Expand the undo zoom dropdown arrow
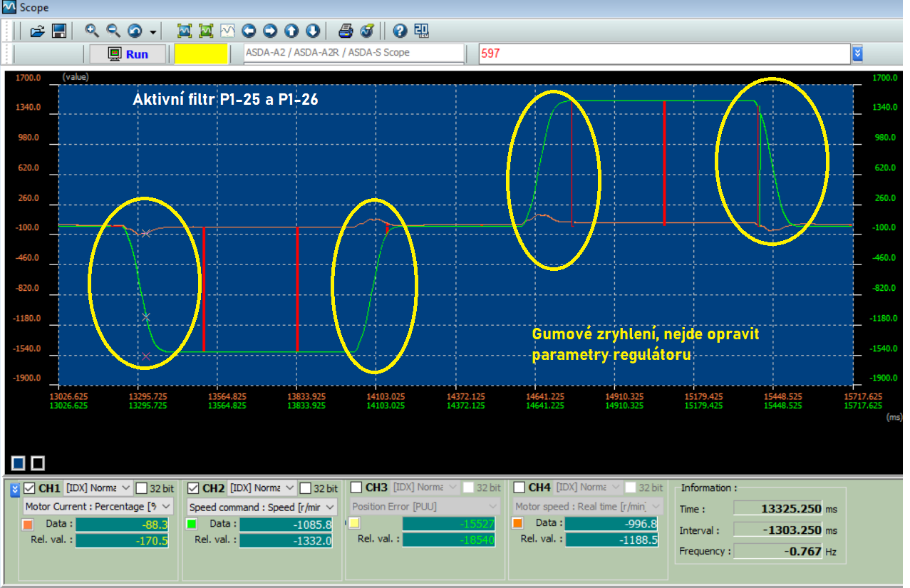910x588 pixels. click(153, 31)
